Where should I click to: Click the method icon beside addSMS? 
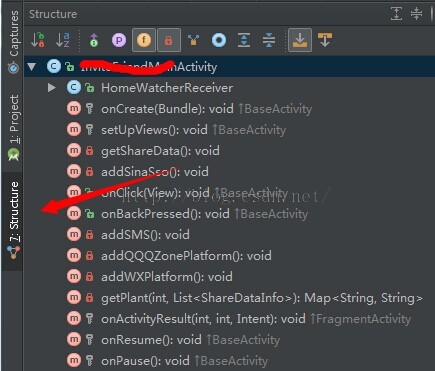click(74, 235)
